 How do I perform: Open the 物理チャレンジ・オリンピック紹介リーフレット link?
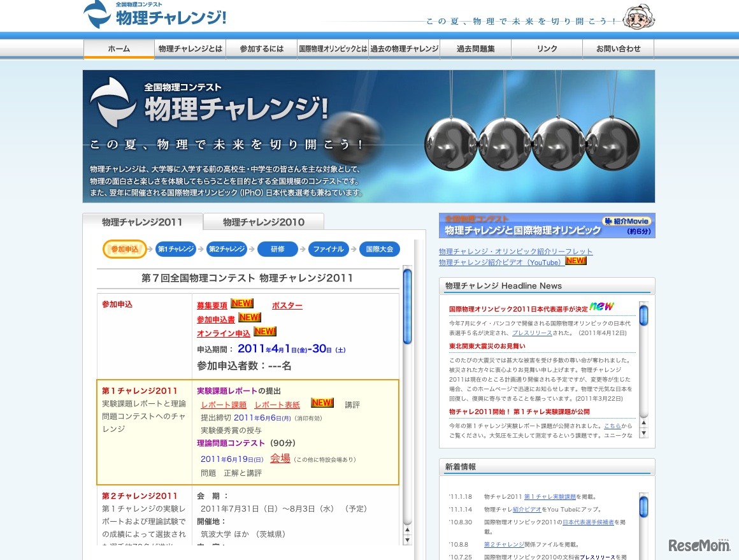tap(515, 252)
